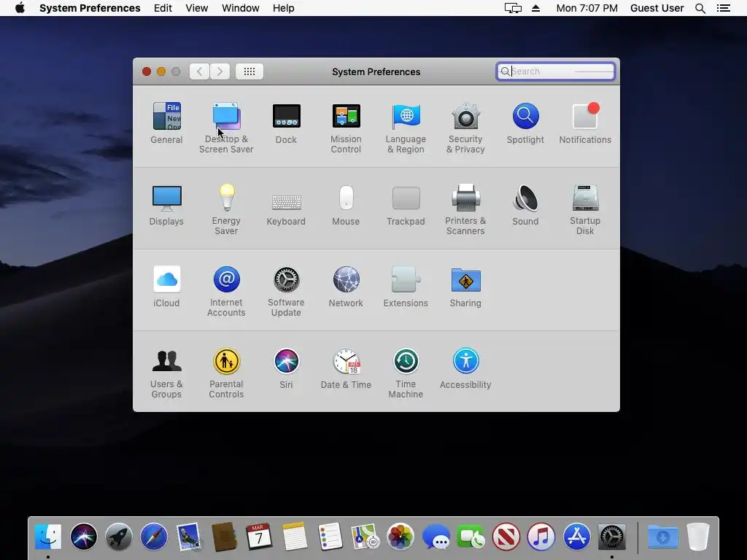This screenshot has width=747, height=560.
Task: Open Maps from the Dock
Action: pyautogui.click(x=365, y=537)
